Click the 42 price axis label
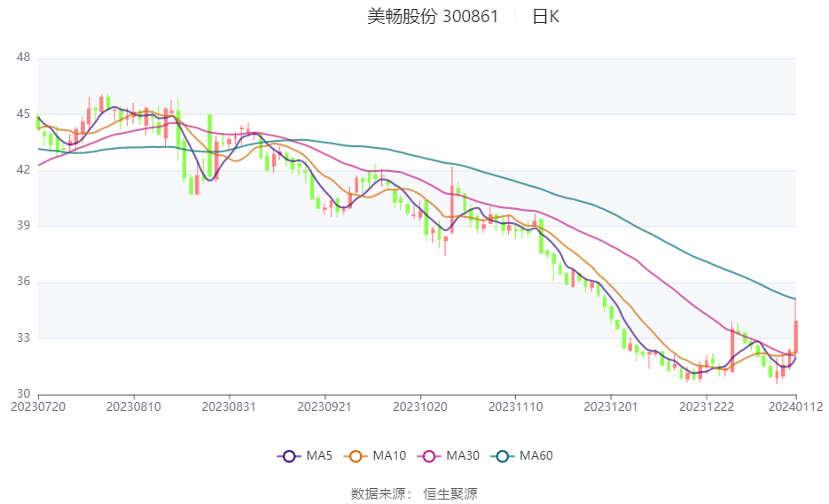Screen dimensions: 829x504 coord(23,169)
